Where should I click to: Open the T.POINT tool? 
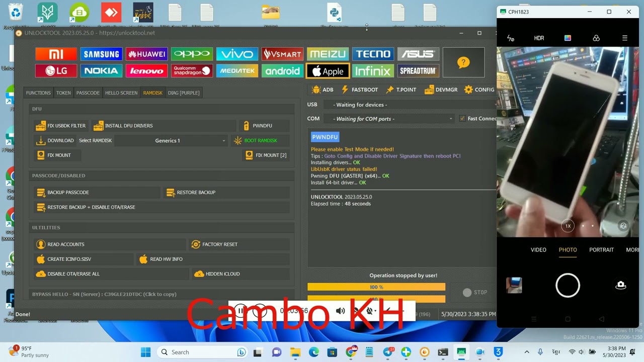(x=401, y=89)
